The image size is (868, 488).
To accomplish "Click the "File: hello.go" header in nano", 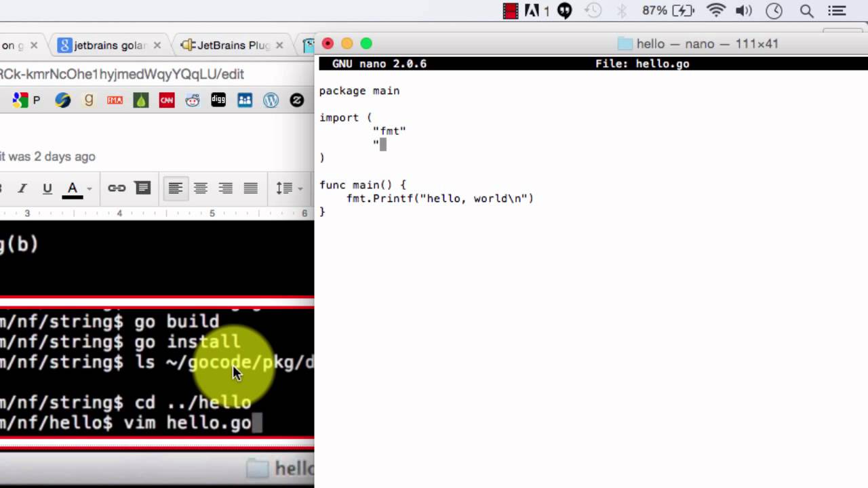I will tap(642, 64).
